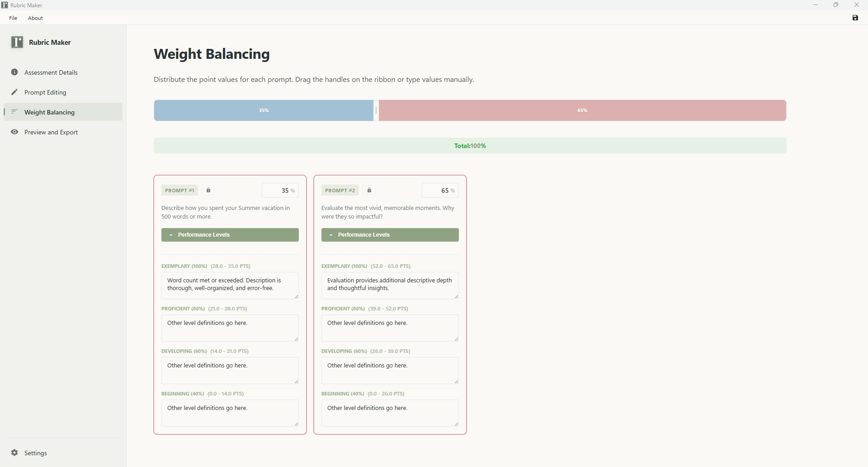868x467 pixels.
Task: Collapse Prompt #1 Performance Levels
Action: tap(230, 235)
